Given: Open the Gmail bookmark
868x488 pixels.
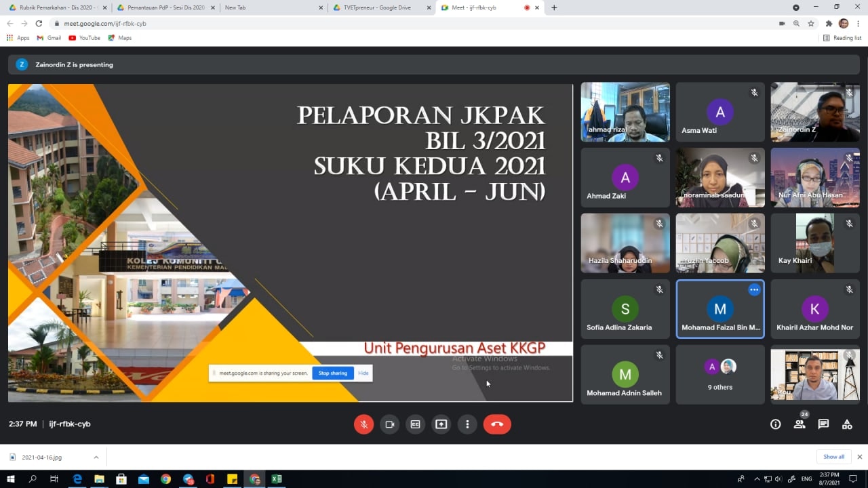Looking at the screenshot, I should click(50, 38).
